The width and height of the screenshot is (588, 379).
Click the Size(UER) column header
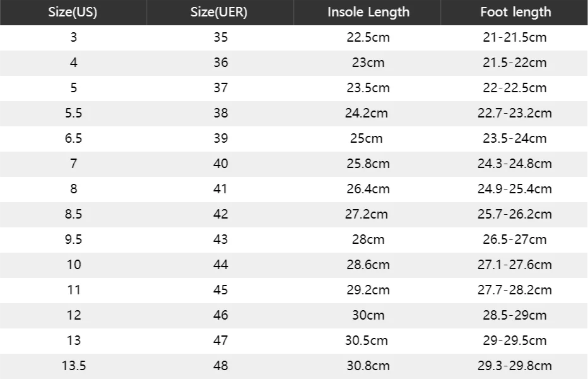coord(219,12)
